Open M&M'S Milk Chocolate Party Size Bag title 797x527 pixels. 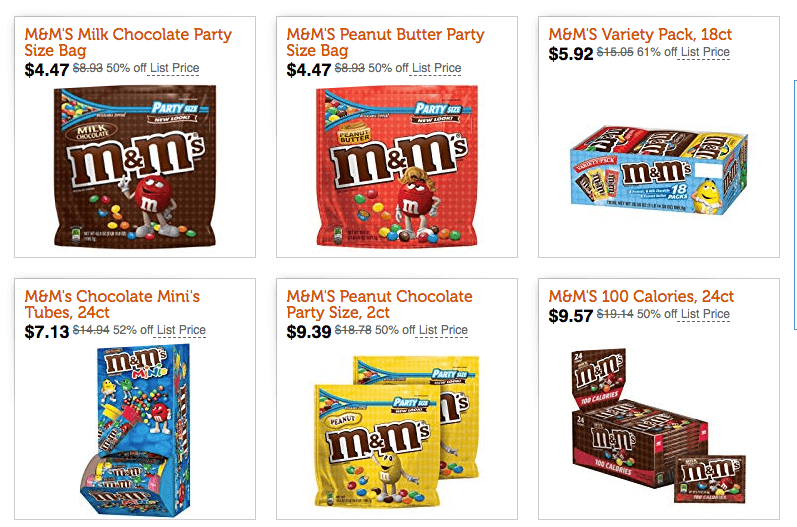(x=128, y=42)
